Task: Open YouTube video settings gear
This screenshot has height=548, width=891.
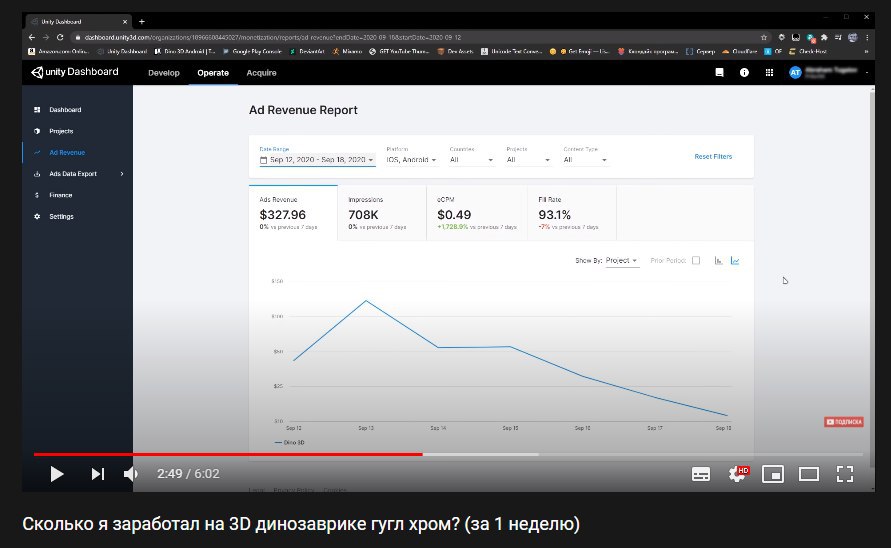Action: click(x=738, y=474)
